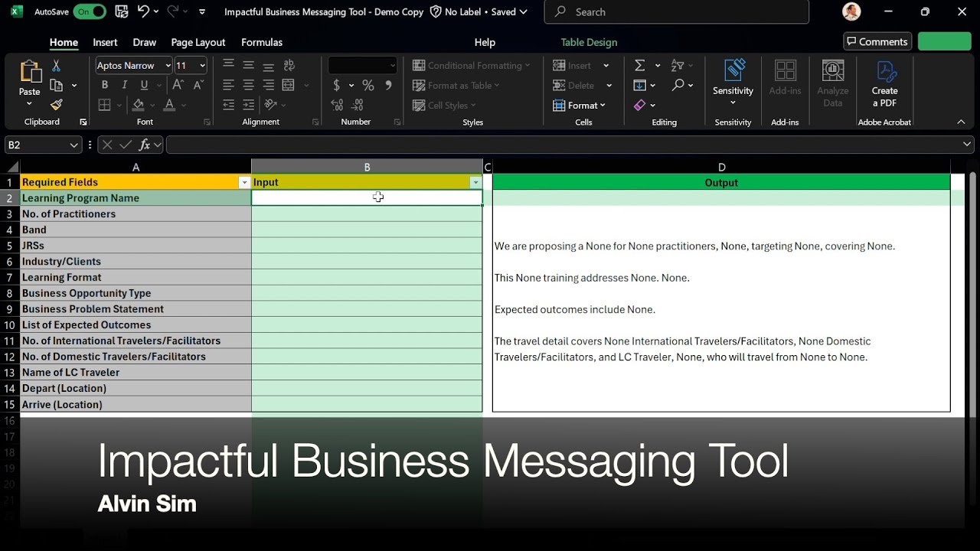Open the Paste options arrow
Screen dimensions: 980x551
(30, 104)
